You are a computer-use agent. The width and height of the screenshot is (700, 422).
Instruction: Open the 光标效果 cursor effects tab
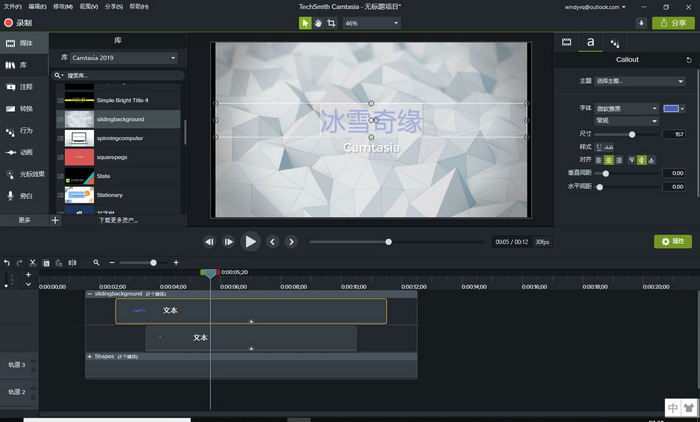tap(24, 175)
